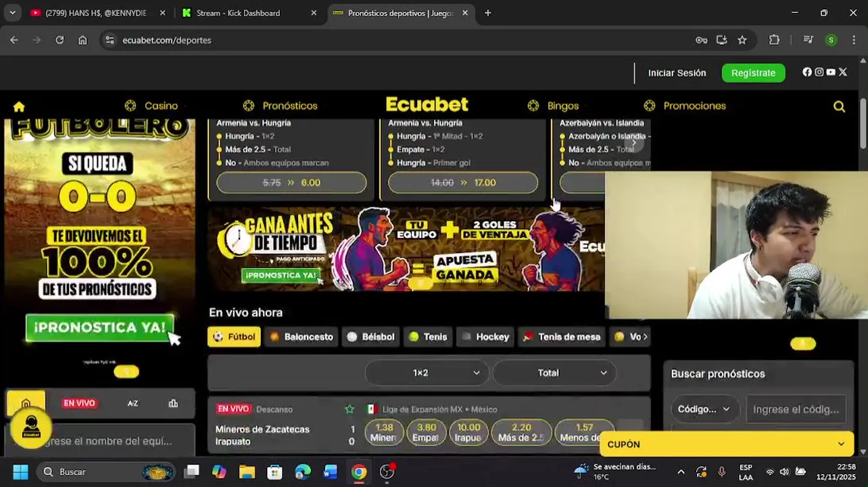
Task: Open OBS Studio from the taskbar
Action: click(x=387, y=471)
